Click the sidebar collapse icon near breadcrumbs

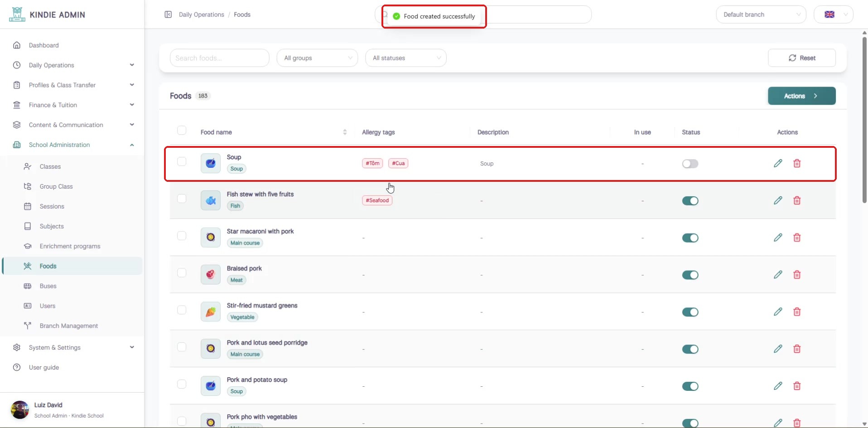coord(168,15)
